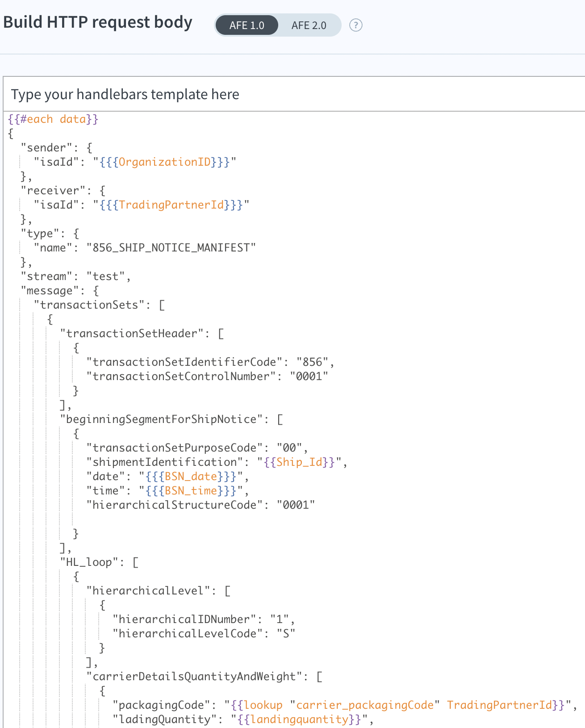Click the "transactionSetPurposeCode" line

tap(197, 448)
